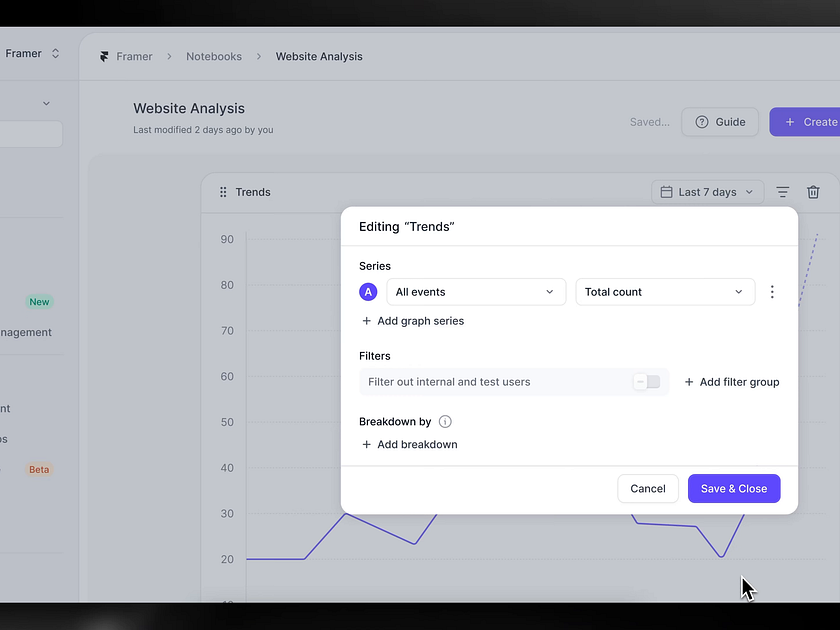The image size is (840, 630).
Task: Cancel the Trends edit dialog
Action: (647, 488)
